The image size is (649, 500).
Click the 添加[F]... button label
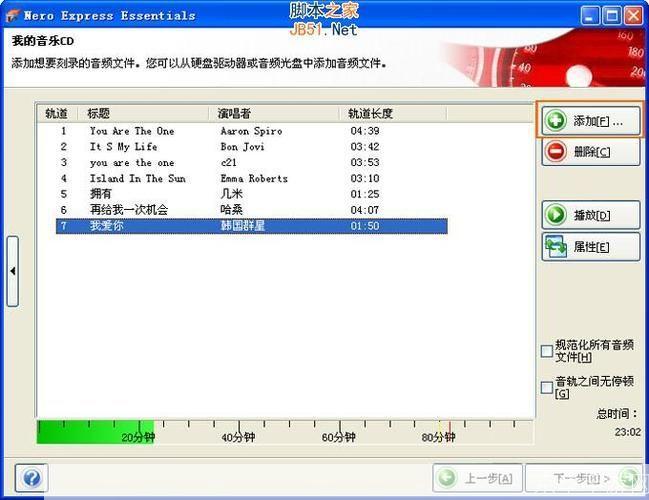(x=598, y=121)
